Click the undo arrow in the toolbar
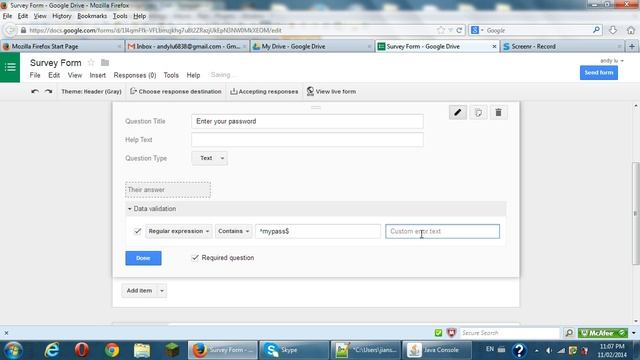640x360 pixels. [x=35, y=91]
